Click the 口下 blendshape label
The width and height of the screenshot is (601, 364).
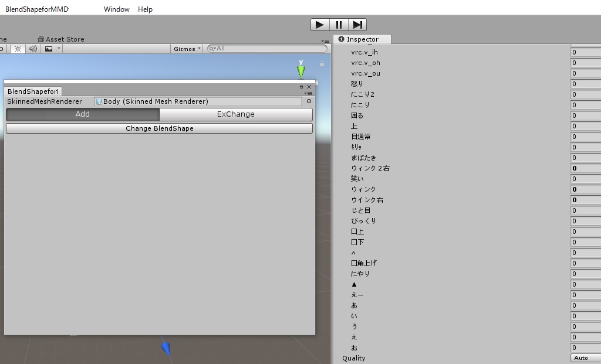point(357,242)
